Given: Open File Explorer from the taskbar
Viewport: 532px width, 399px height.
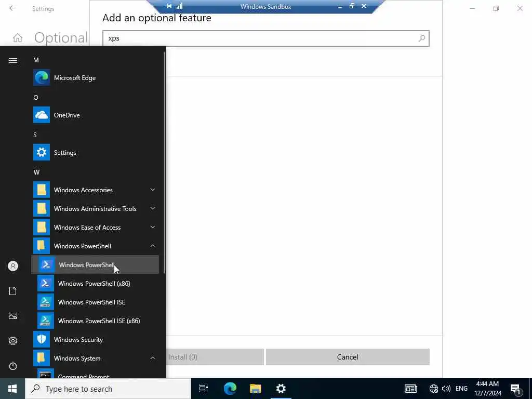Looking at the screenshot, I should click(x=255, y=389).
